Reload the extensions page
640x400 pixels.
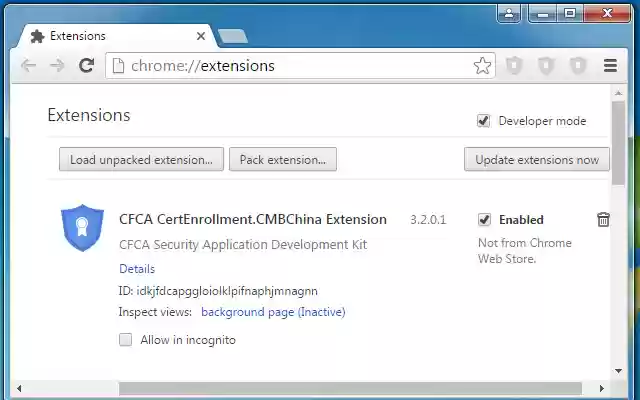[x=87, y=65]
